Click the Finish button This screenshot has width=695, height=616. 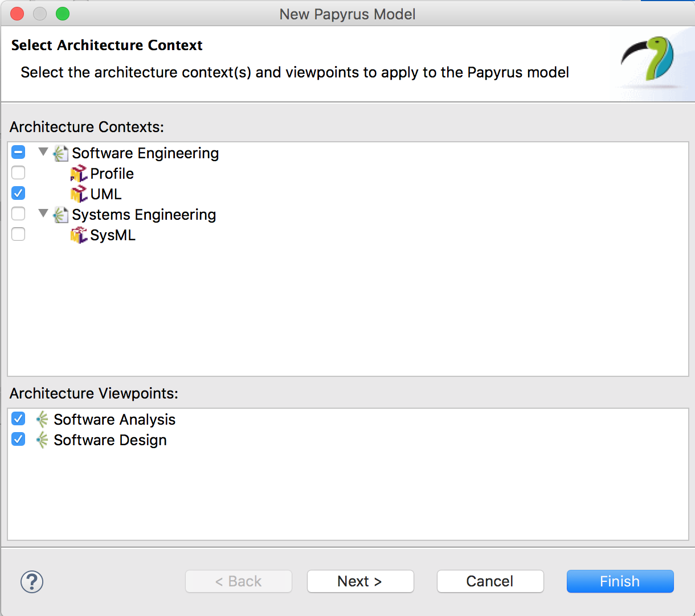coord(620,581)
